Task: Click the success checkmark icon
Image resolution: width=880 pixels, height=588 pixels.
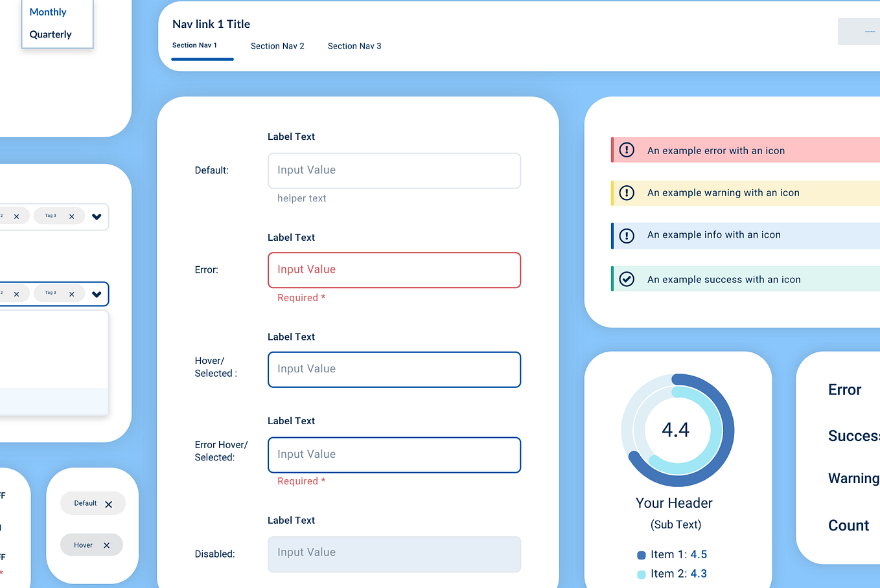Action: [x=626, y=279]
